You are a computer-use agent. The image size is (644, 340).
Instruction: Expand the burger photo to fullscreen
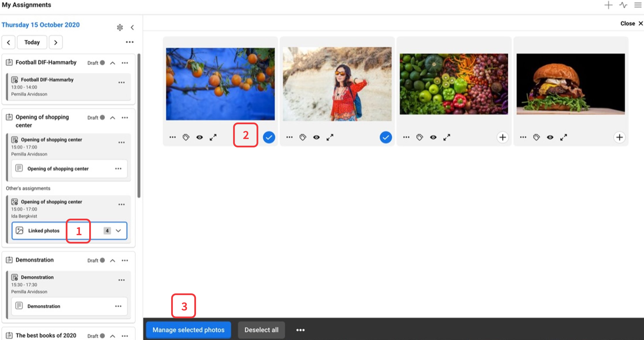[x=563, y=137]
